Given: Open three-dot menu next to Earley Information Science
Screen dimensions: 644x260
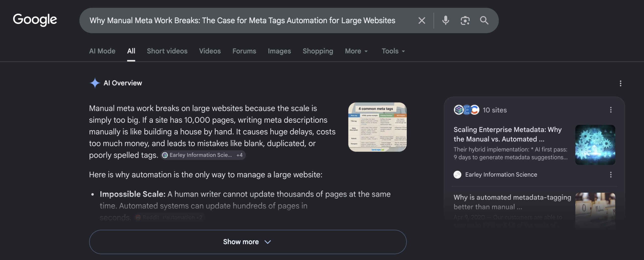Looking at the screenshot, I should coord(611,175).
